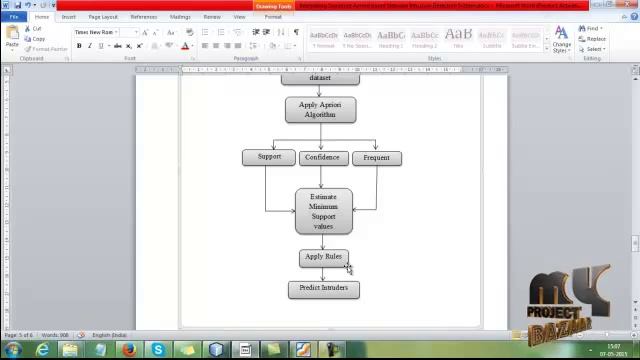The width and height of the screenshot is (640, 360).
Task: Click the Clear Formatting icon
Action: pos(189,32)
